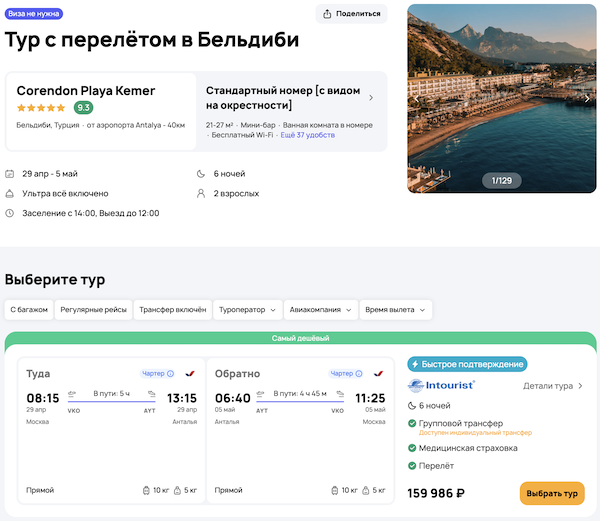Click the red airline logo on the Туда flight
600x521 pixels.
[x=190, y=373]
